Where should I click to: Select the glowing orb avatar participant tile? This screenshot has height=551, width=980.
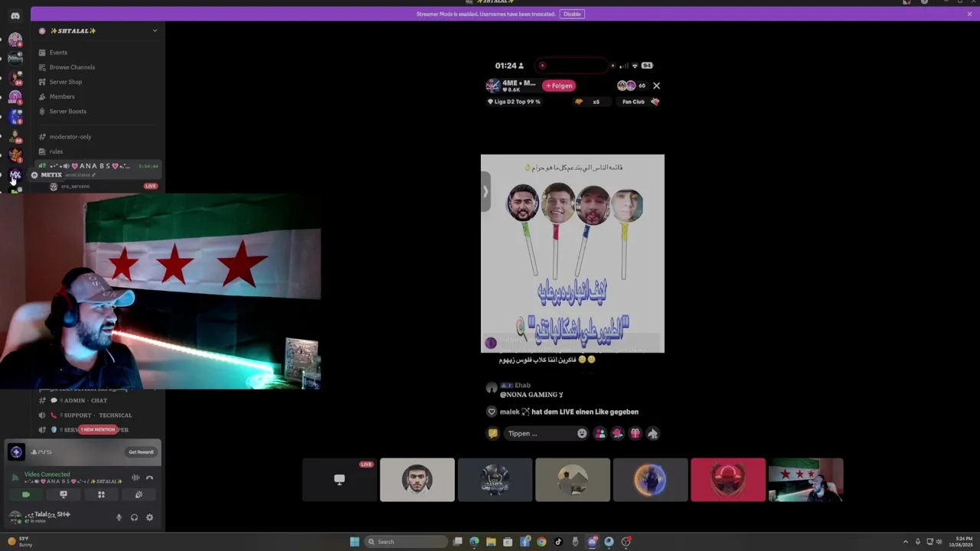tap(650, 480)
